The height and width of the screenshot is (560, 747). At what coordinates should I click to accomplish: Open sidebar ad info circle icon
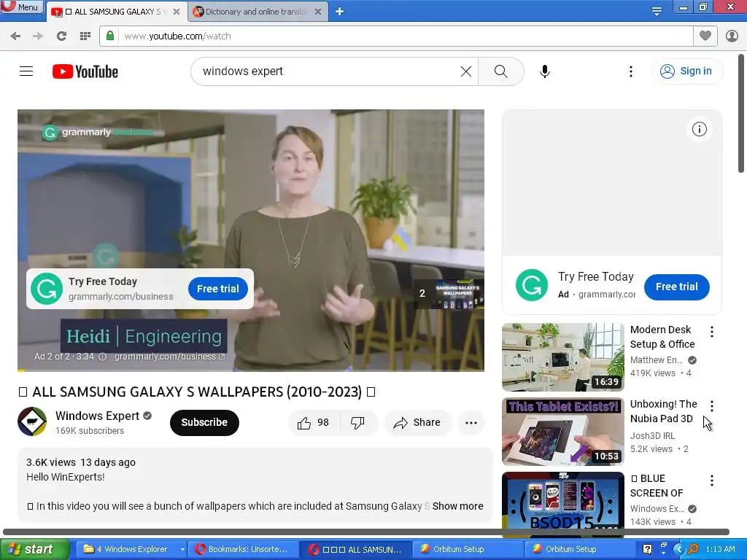click(x=700, y=129)
